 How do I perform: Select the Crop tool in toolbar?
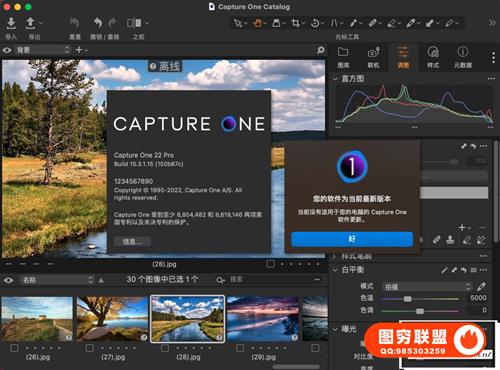pos(295,23)
